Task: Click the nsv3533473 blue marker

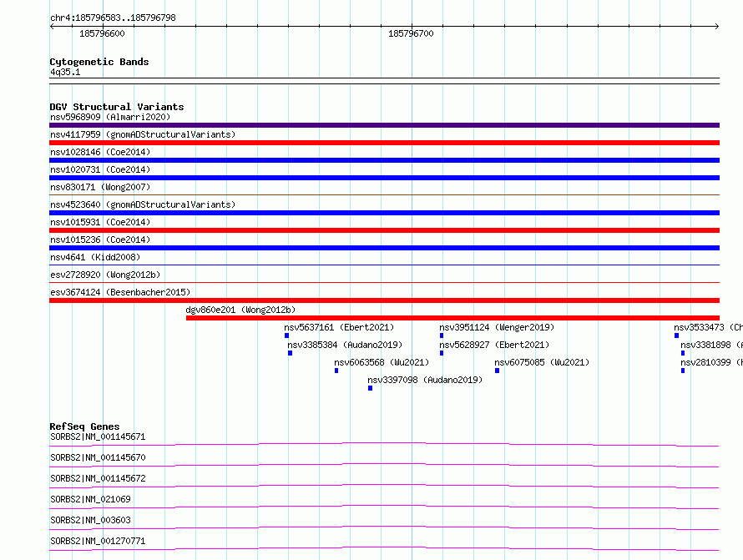Action: click(677, 335)
